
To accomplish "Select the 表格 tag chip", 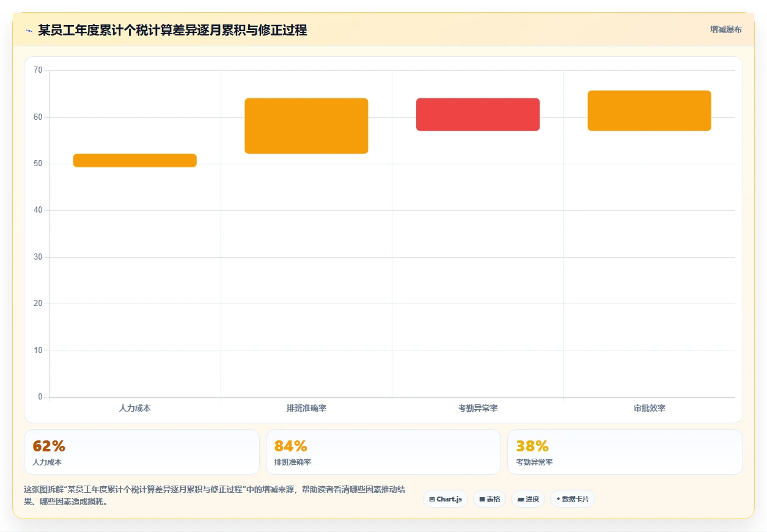I will click(490, 499).
